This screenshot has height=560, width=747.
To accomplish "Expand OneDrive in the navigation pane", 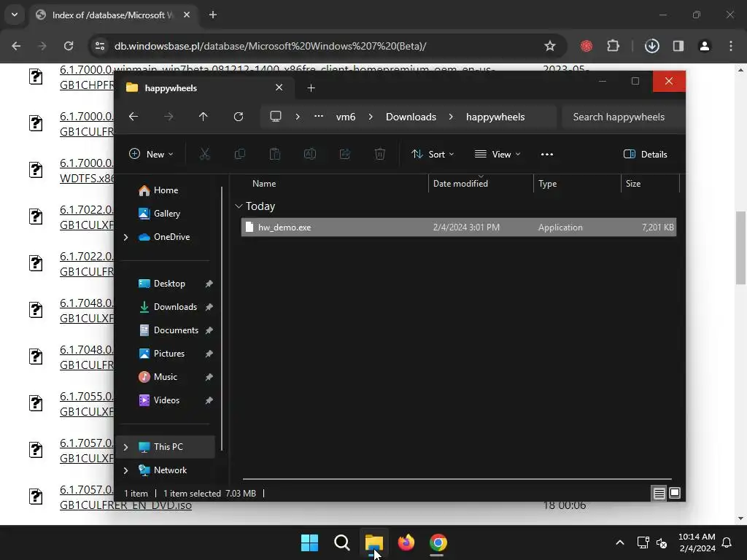I will (125, 237).
